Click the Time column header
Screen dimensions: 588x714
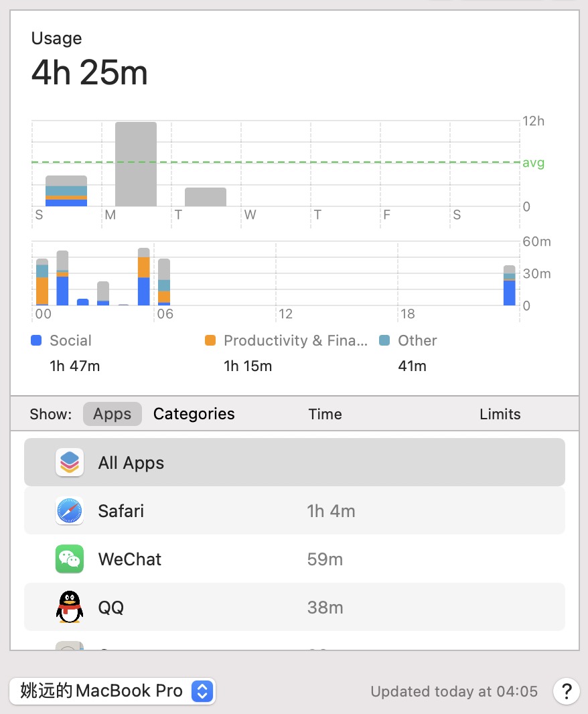325,414
